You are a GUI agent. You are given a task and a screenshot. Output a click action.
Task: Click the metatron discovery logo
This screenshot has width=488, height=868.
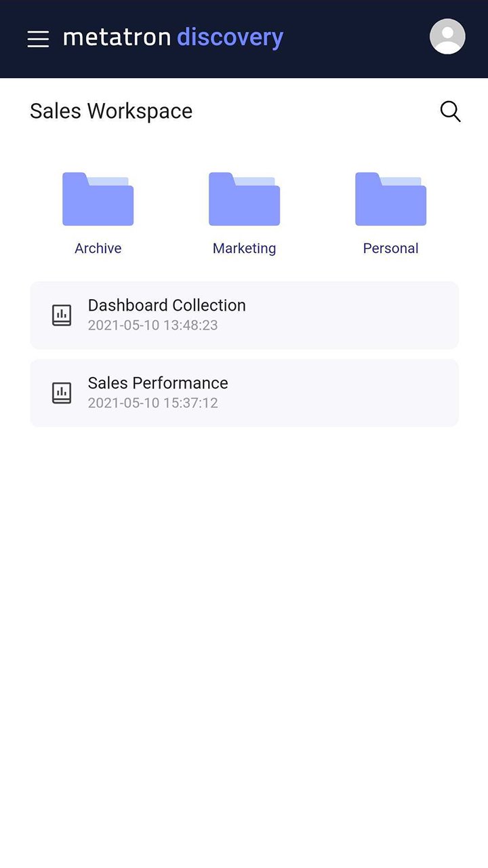coord(173,37)
